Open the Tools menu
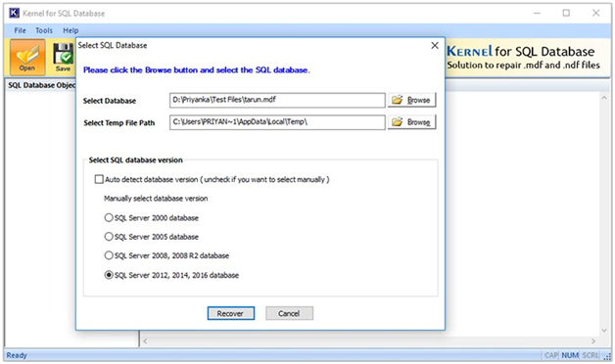Screen dimensions: 615x364 44,30
